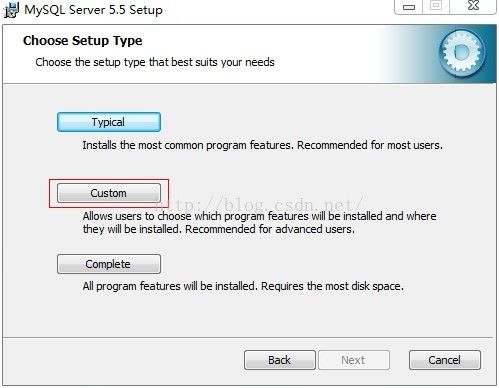The image size is (499, 388).
Task: Cancel the MySQL installation
Action: tap(445, 360)
